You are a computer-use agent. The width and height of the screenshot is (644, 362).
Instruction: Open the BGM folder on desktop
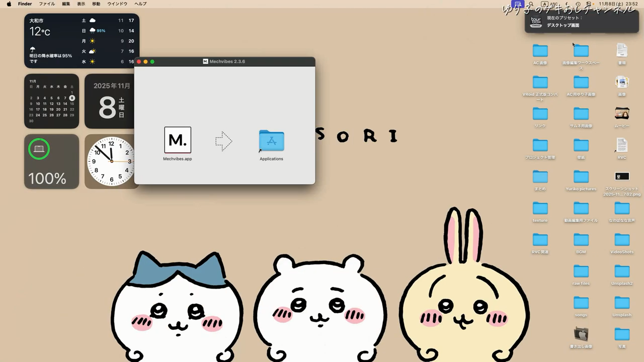coord(581,240)
